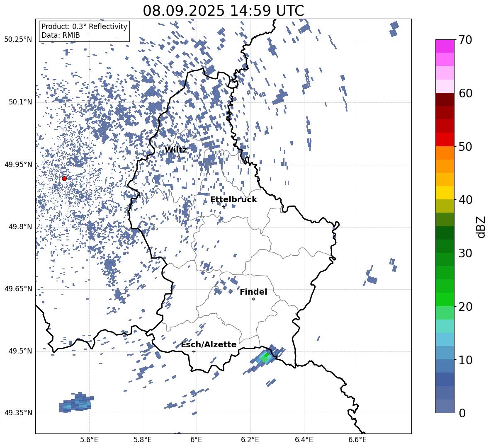Click the 6°E longitude label

pos(196,440)
